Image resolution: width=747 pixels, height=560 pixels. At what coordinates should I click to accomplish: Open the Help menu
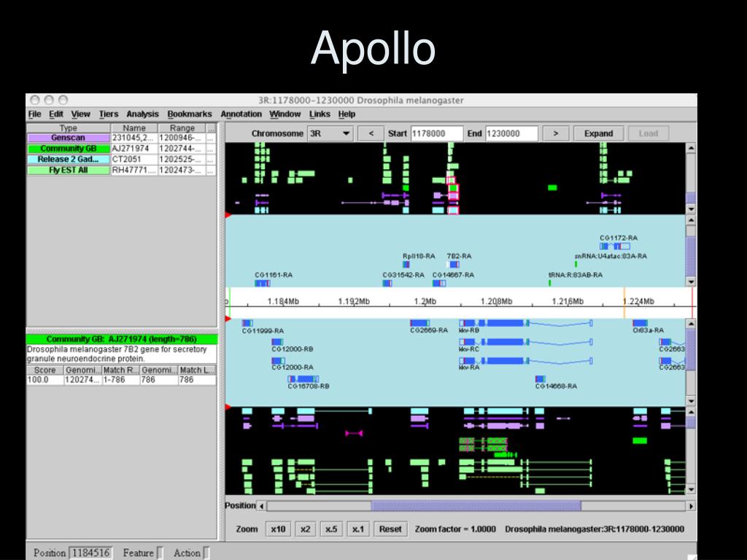[x=347, y=114]
